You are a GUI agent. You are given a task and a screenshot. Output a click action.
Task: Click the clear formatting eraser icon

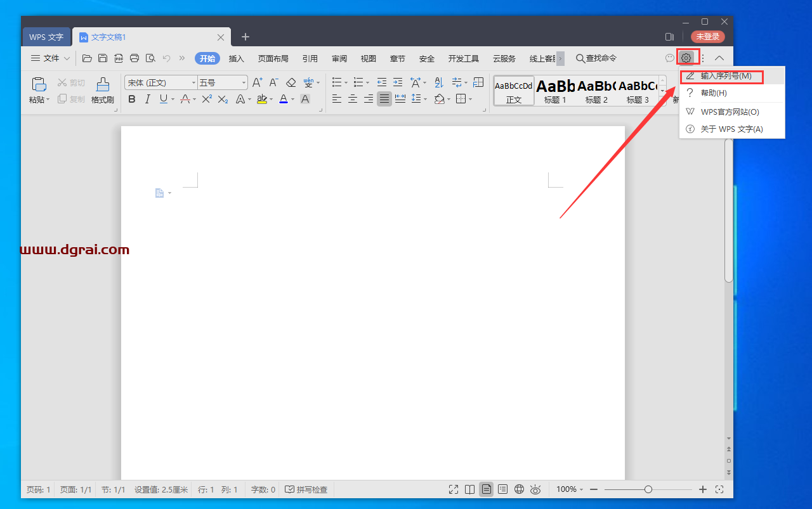291,82
